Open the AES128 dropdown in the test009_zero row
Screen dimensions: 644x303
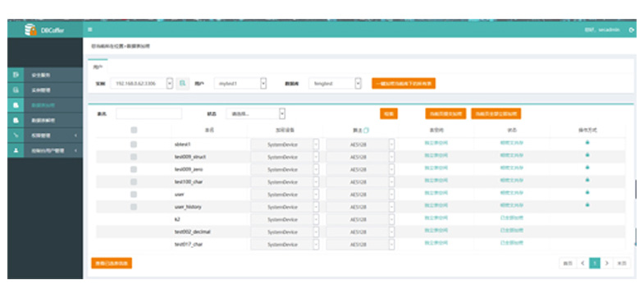pyautogui.click(x=360, y=170)
